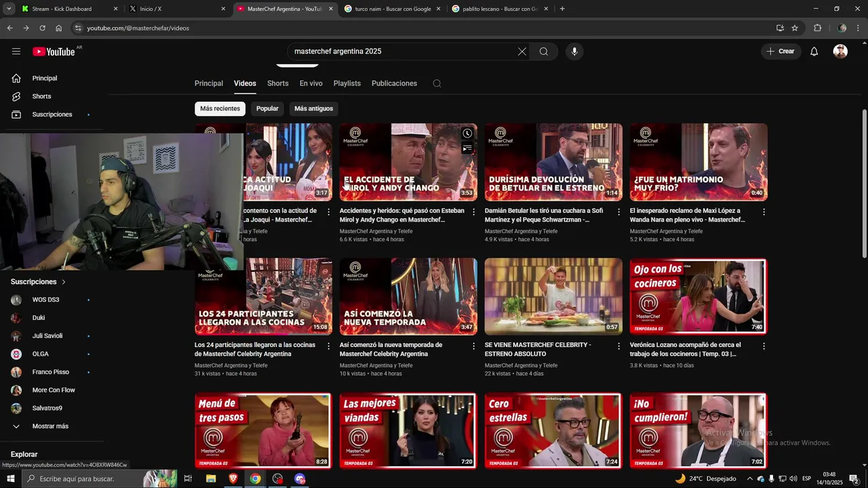Switch to the Publicaciones tab

394,83
